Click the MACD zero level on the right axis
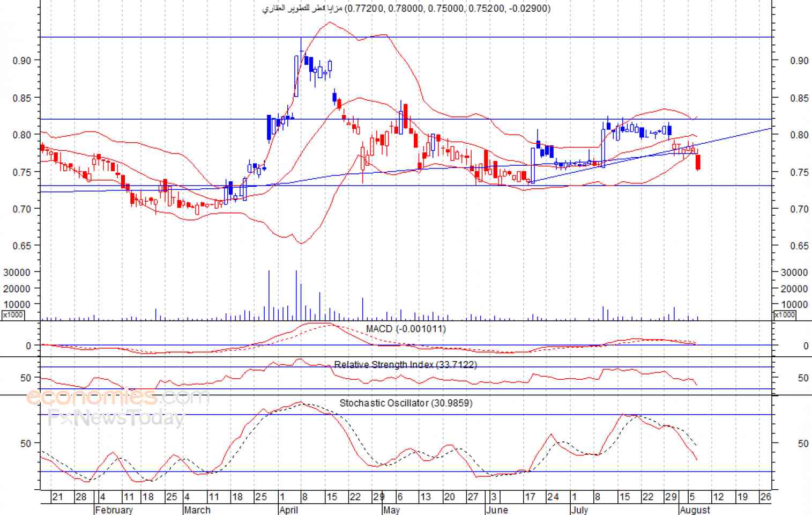812x515 pixels. pyautogui.click(x=806, y=346)
